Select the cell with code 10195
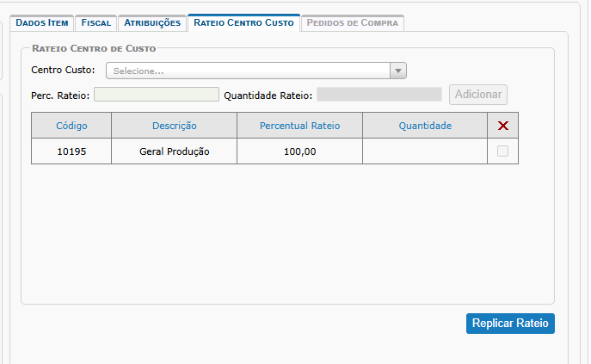Image resolution: width=591 pixels, height=364 pixels. (71, 151)
